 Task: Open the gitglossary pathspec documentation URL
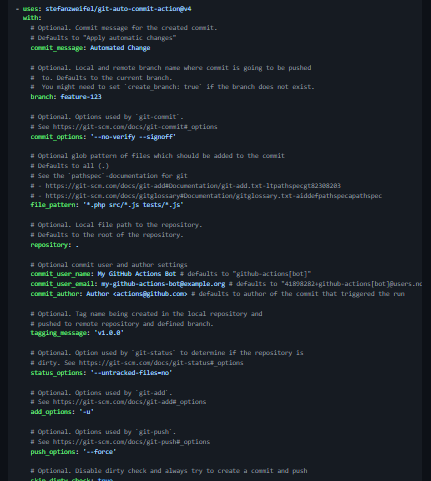point(214,196)
